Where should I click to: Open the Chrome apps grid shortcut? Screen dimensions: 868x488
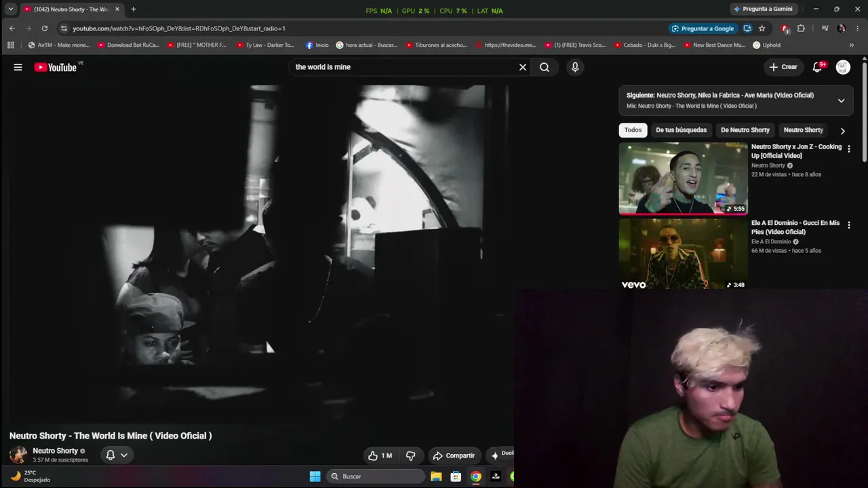click(11, 45)
